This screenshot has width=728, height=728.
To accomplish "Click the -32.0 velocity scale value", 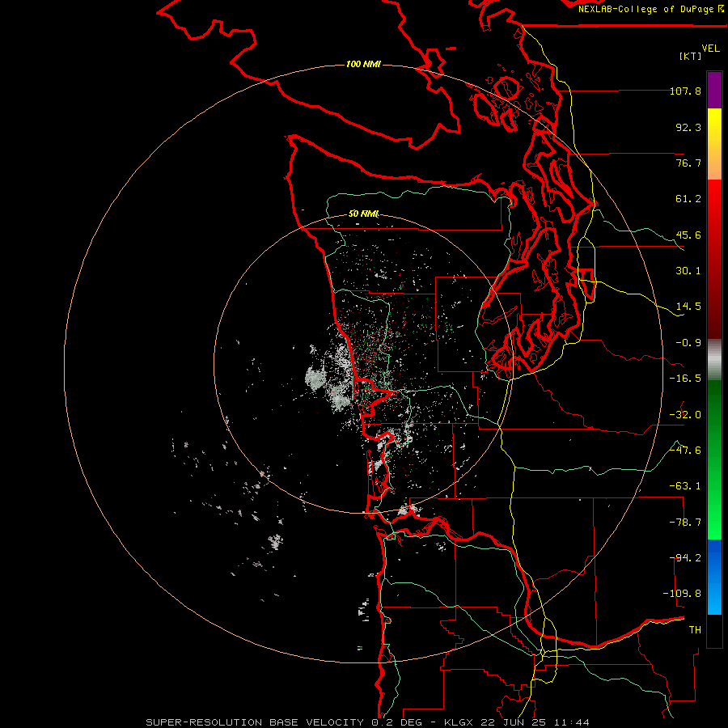I will [685, 415].
